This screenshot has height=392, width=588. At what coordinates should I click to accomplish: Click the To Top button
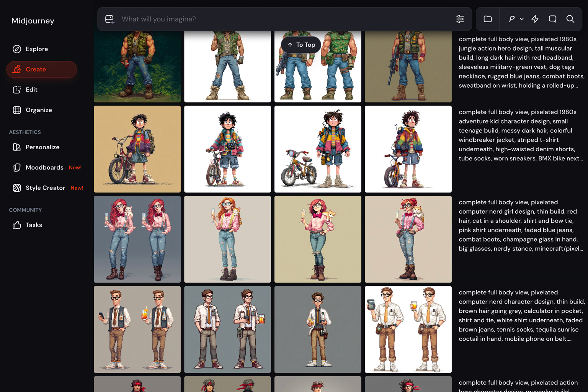(301, 45)
